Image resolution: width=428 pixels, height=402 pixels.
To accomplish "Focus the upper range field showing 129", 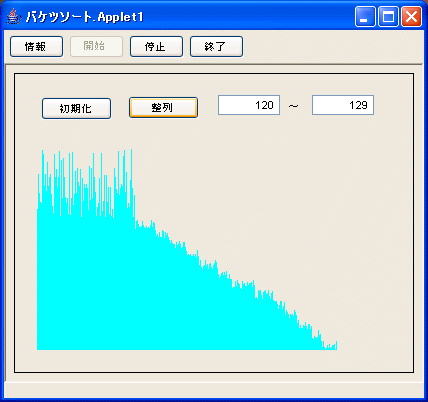I will 343,105.
